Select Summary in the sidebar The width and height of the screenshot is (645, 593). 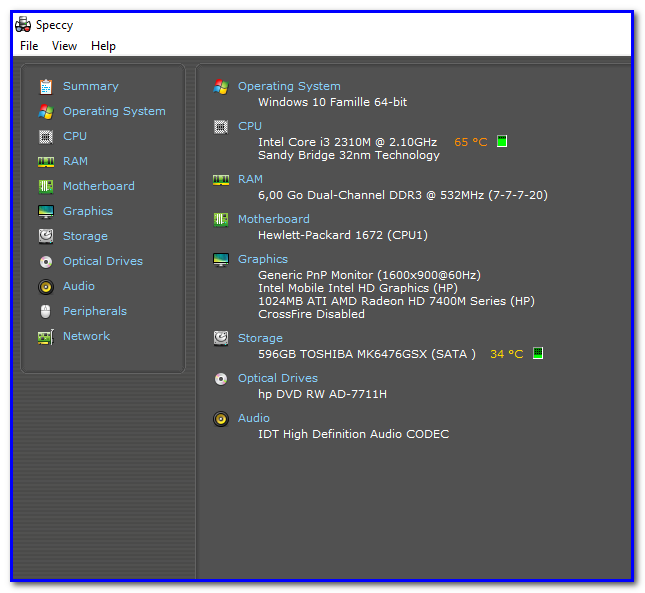pos(90,86)
